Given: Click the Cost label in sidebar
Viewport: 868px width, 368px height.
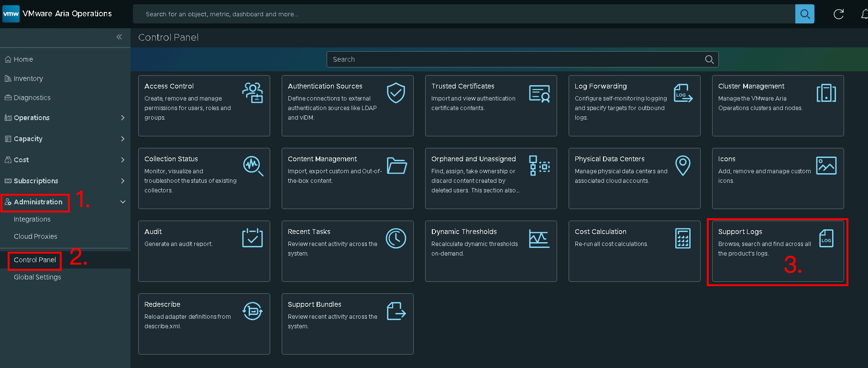Looking at the screenshot, I should (x=22, y=160).
